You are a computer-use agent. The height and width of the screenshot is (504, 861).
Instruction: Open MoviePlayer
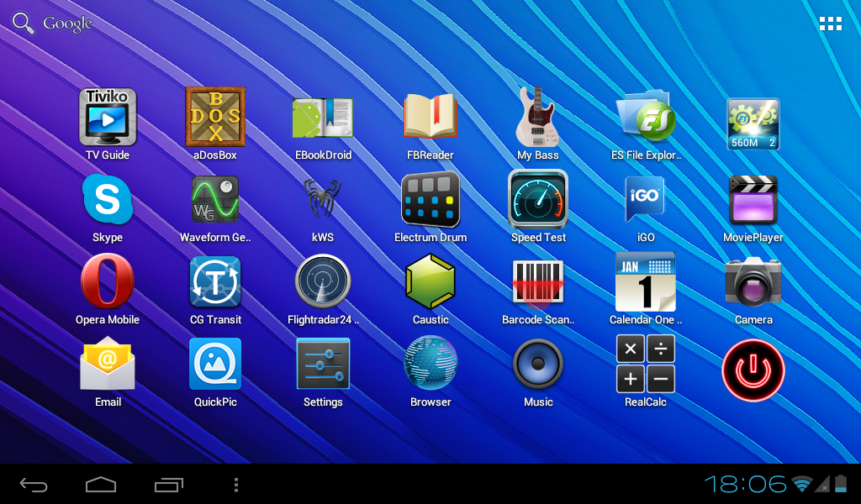pos(753,200)
